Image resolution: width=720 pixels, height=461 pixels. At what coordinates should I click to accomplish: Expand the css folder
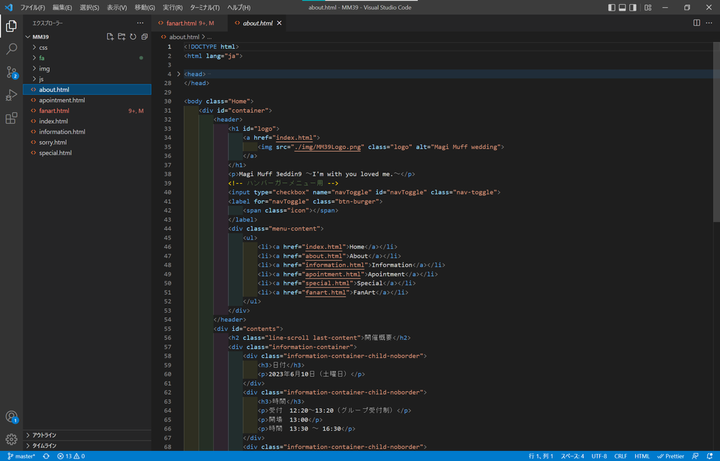(43, 47)
